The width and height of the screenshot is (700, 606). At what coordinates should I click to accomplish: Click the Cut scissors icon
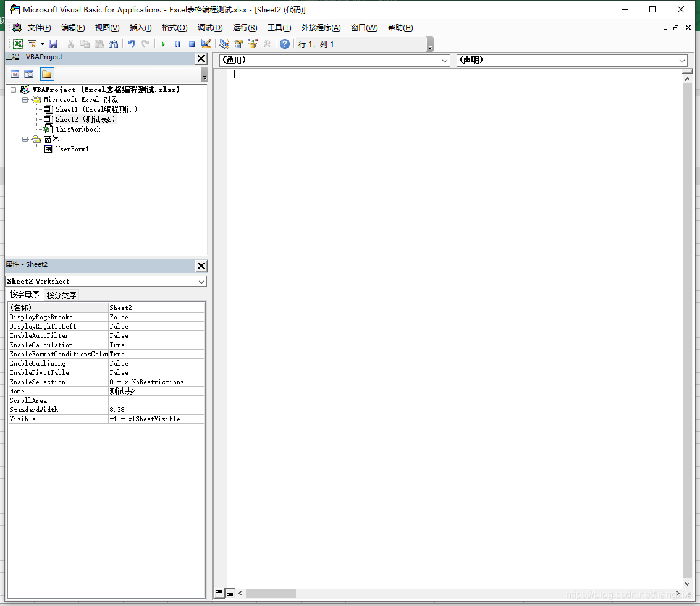pos(70,44)
